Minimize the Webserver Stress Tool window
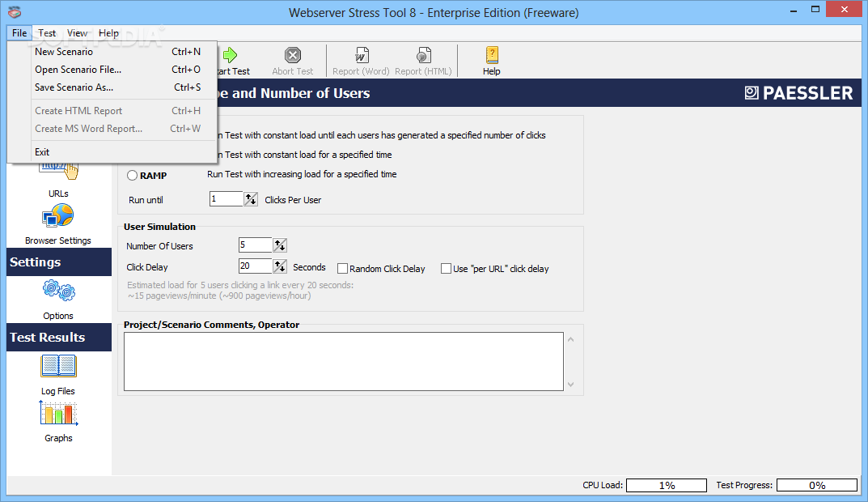868x502 pixels. 794,10
